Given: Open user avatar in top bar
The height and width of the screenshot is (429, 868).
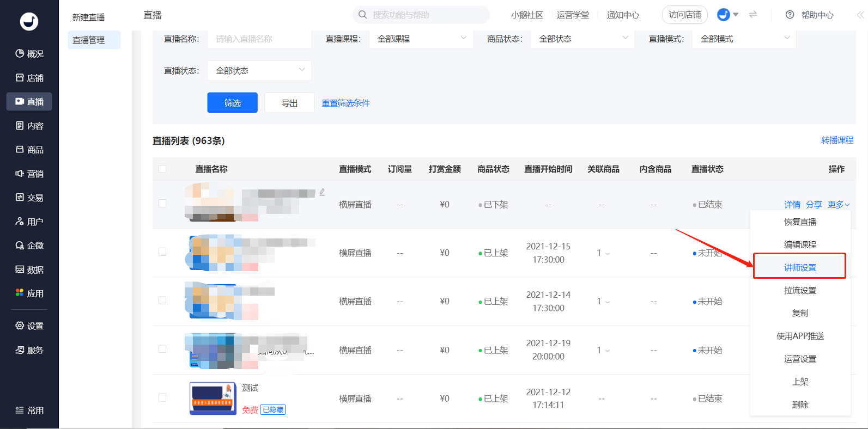Looking at the screenshot, I should tap(723, 15).
